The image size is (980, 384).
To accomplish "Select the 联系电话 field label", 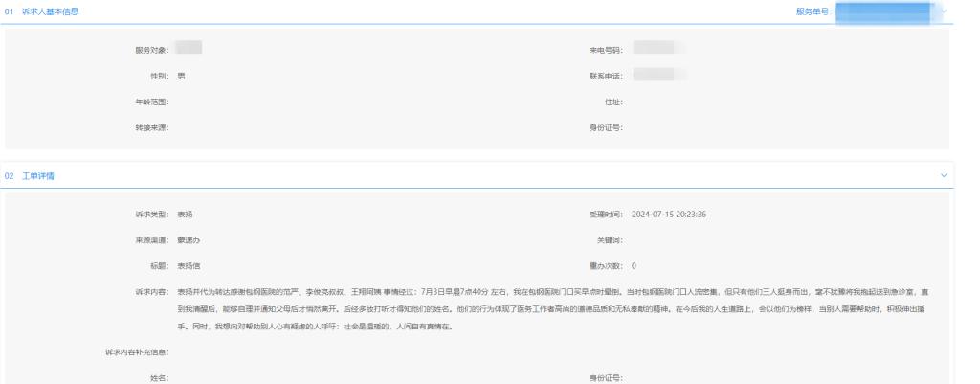I will pyautogui.click(x=606, y=76).
